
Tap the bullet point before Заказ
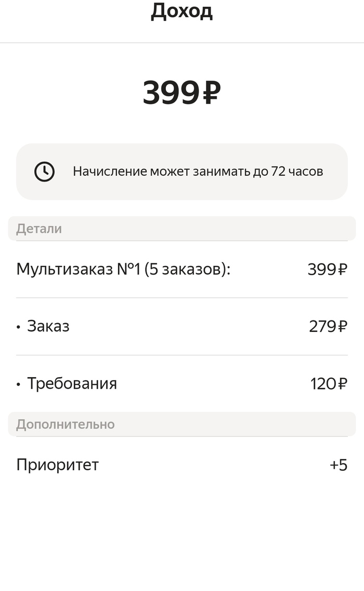point(19,327)
